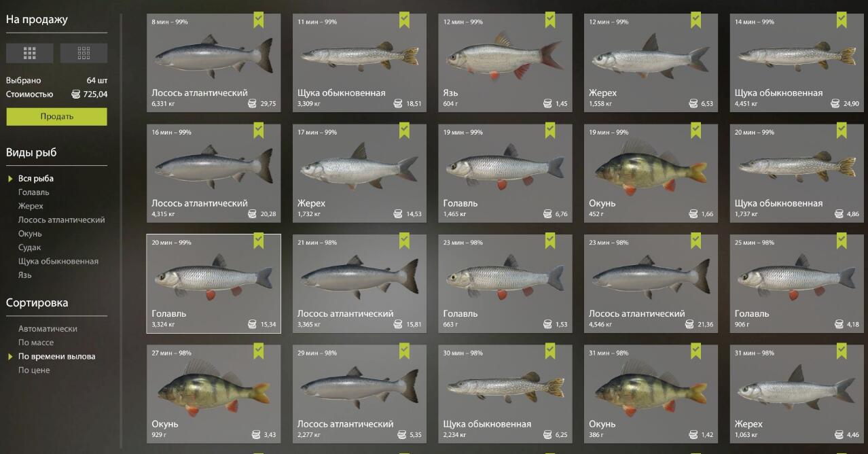Viewport: 868px width, 454px height.
Task: Uncheck selection on 30 min pike card
Action: pyautogui.click(x=550, y=351)
